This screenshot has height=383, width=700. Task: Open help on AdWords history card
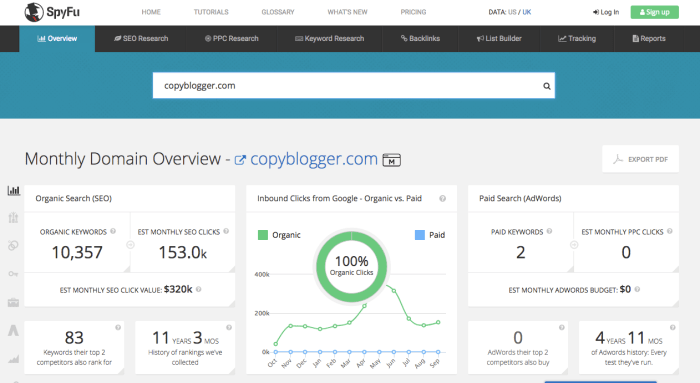click(672, 328)
